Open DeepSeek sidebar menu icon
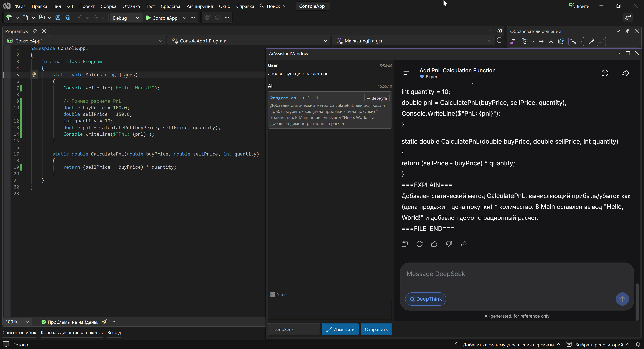The height and width of the screenshot is (349, 644). (406, 73)
